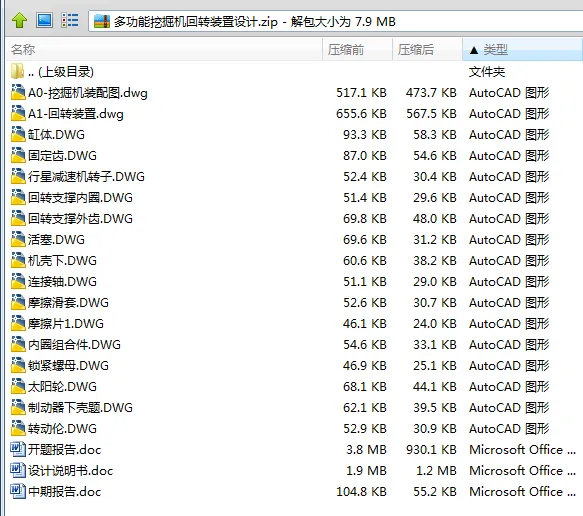Select the 转动伦.DWG file icon
The image size is (583, 516).
[x=18, y=428]
